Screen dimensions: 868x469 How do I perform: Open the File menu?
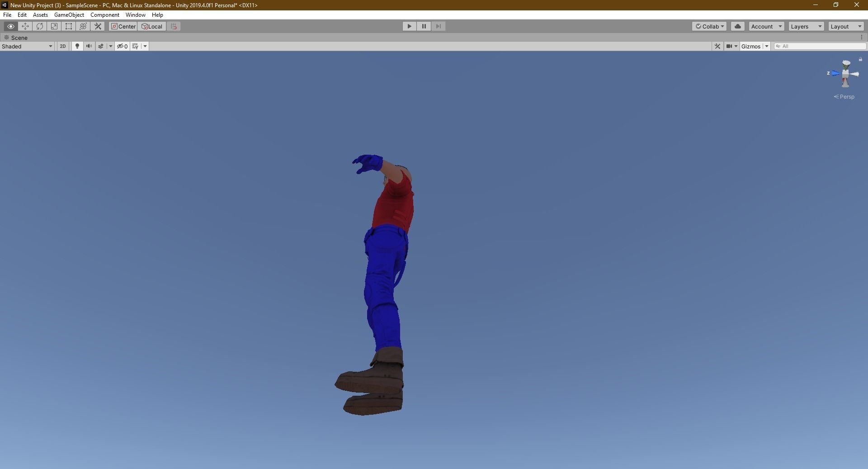pyautogui.click(x=7, y=15)
